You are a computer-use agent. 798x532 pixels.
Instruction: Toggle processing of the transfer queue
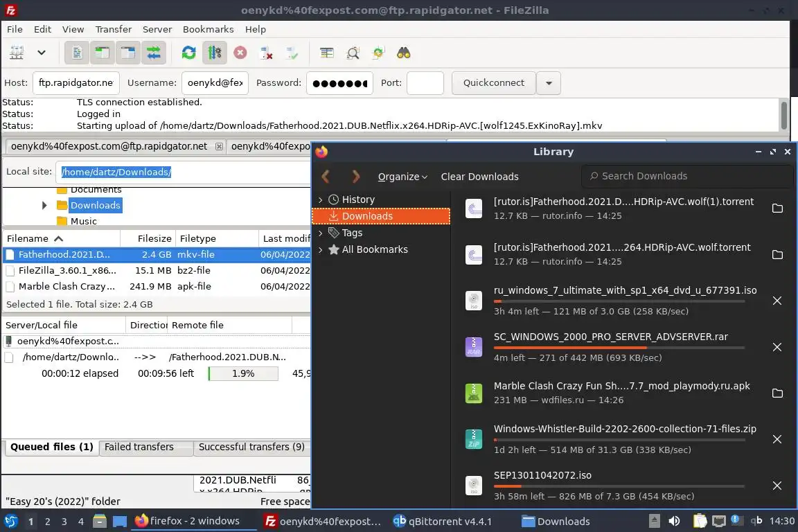[214, 53]
